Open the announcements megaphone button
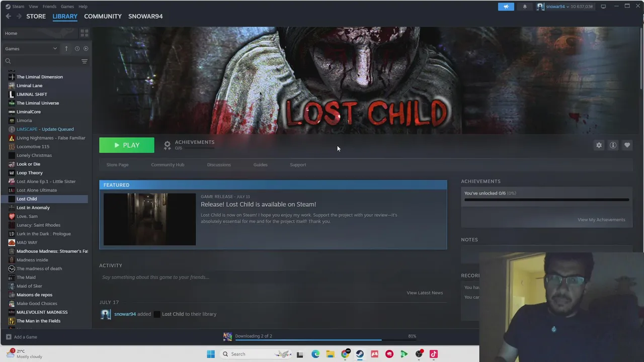 pyautogui.click(x=506, y=7)
